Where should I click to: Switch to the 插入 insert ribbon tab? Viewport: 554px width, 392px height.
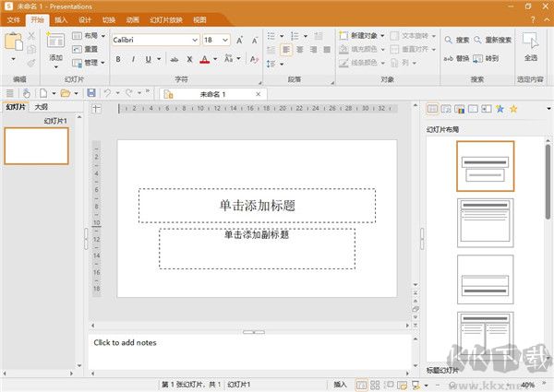61,19
